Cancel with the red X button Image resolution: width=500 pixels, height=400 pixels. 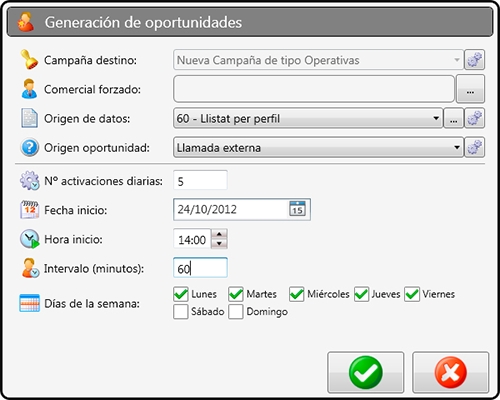click(x=451, y=372)
